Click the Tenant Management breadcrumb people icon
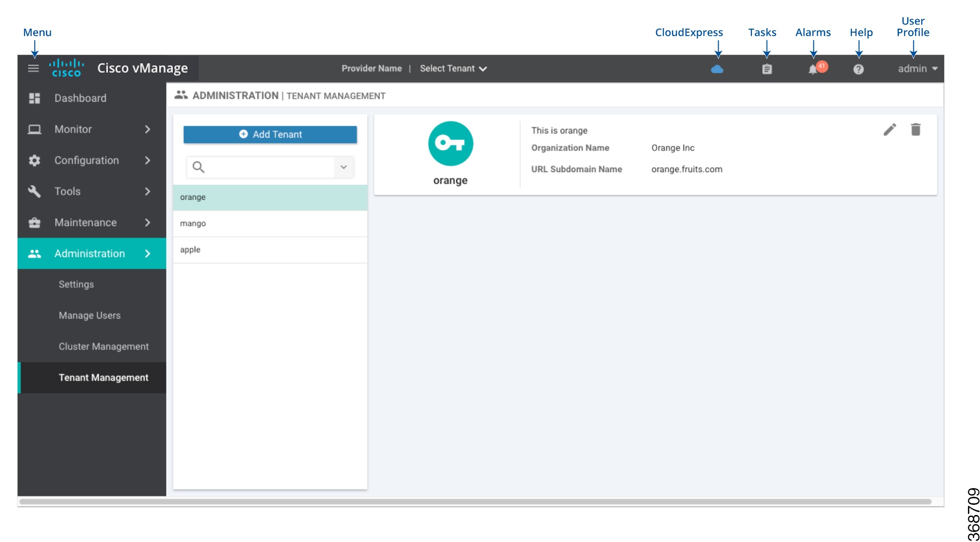Image resolution: width=980 pixels, height=542 pixels. tap(181, 95)
